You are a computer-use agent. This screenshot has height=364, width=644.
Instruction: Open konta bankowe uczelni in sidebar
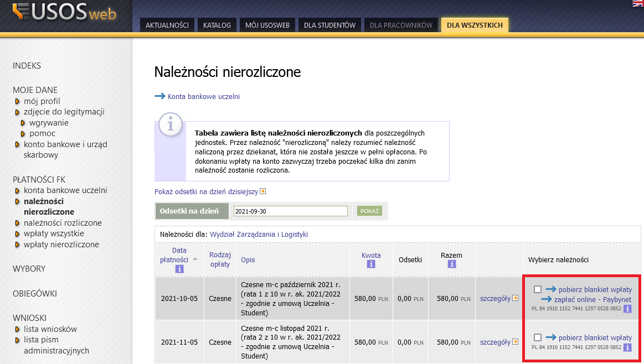click(65, 190)
